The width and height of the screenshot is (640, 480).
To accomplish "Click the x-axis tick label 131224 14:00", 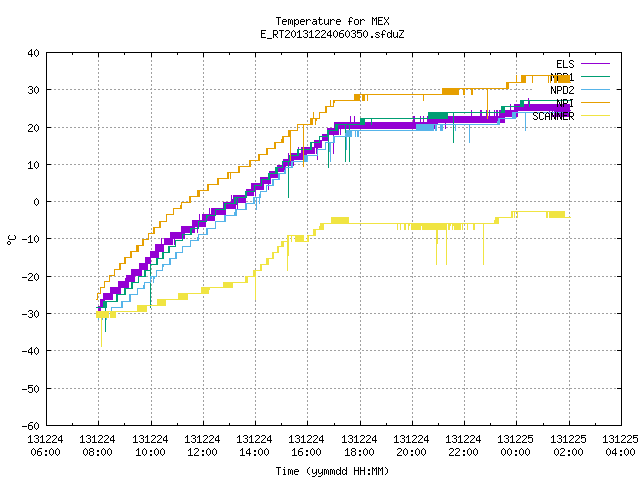I will tap(254, 446).
